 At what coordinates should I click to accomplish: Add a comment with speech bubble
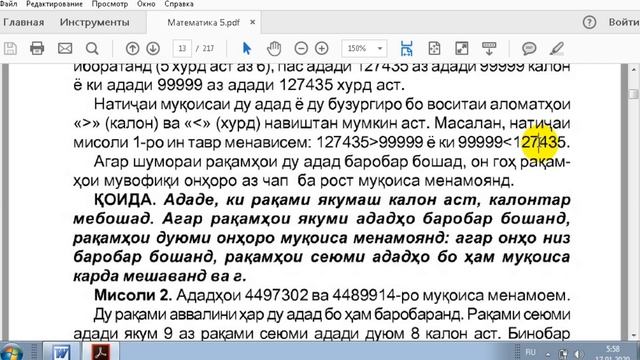point(529,49)
